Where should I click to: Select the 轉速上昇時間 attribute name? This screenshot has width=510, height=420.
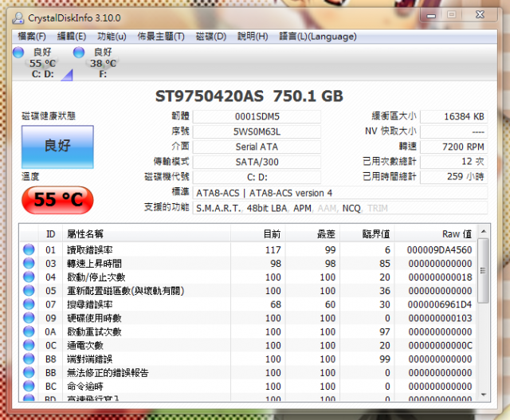tap(94, 264)
